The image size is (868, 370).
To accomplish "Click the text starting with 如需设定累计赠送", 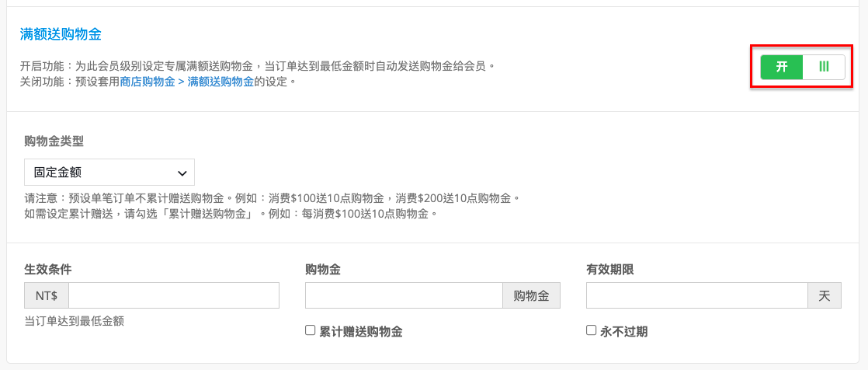I will click(x=232, y=213).
